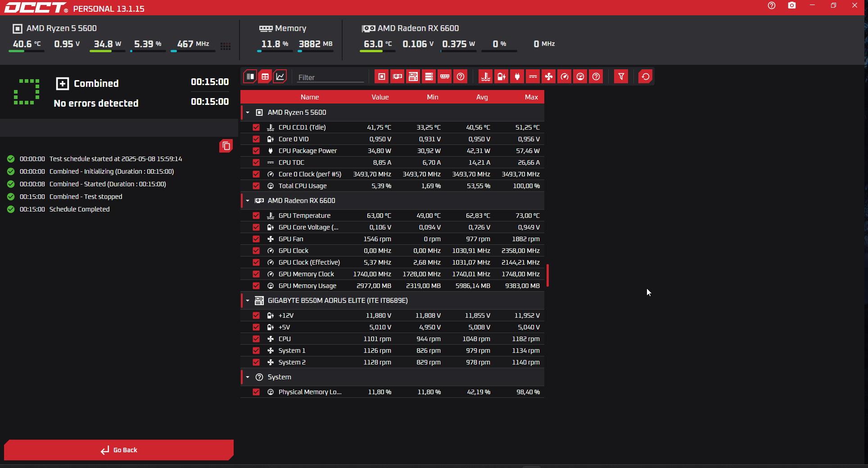868x468 pixels.
Task: Toggle the question mark filter beside usage gauge
Action: (x=596, y=76)
